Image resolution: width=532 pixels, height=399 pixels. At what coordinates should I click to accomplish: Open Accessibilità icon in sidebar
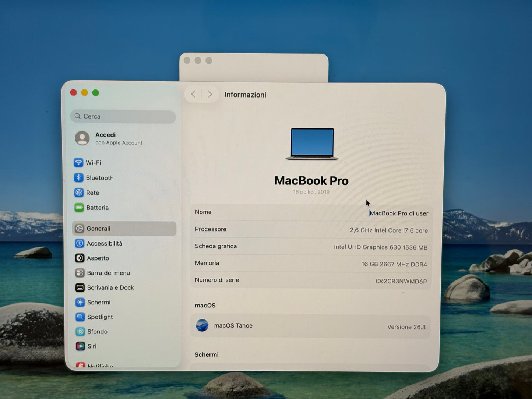click(80, 243)
